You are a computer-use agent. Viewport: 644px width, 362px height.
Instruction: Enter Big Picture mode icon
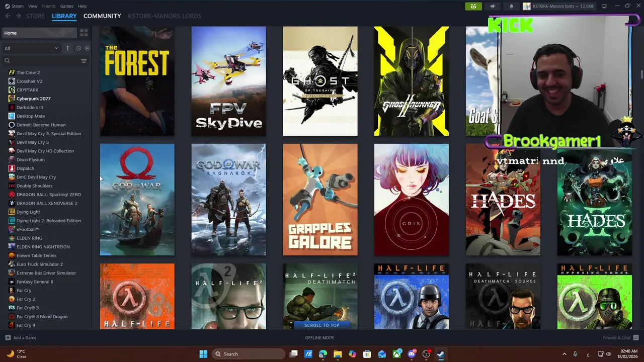(x=604, y=6)
